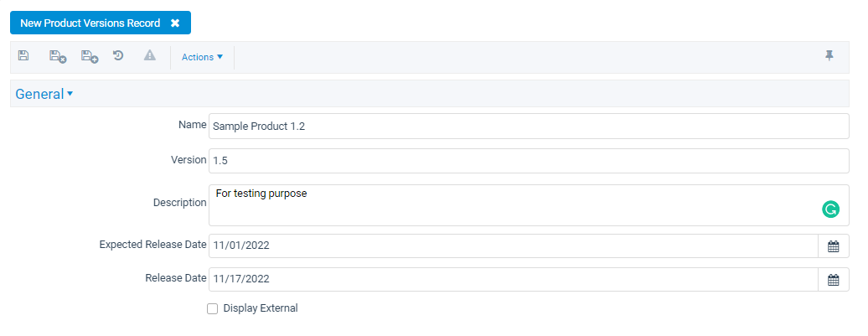Viewport: 868px width, 336px height.
Task: Click the Save and Close icon
Action: [58, 56]
